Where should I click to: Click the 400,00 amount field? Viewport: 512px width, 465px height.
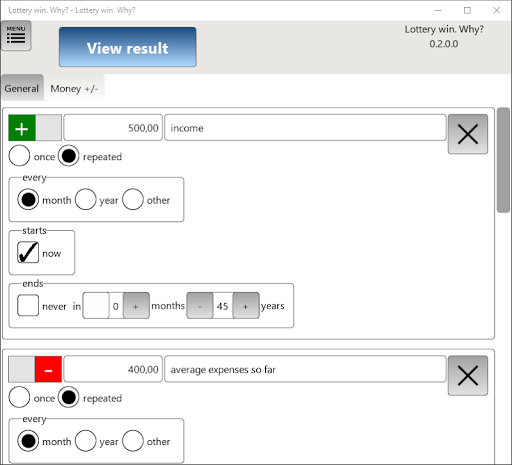point(113,369)
